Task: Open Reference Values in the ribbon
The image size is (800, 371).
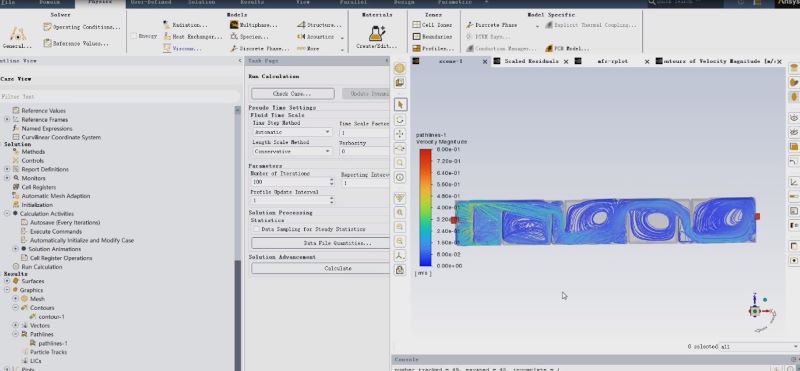Action: [x=76, y=43]
